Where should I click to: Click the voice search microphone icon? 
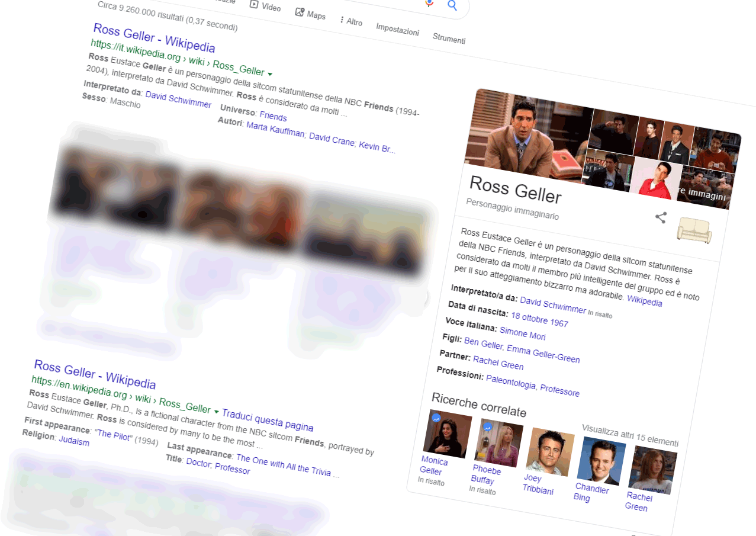point(429,2)
